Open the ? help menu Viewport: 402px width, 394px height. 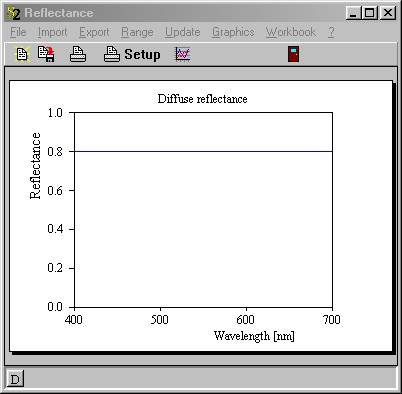[331, 32]
